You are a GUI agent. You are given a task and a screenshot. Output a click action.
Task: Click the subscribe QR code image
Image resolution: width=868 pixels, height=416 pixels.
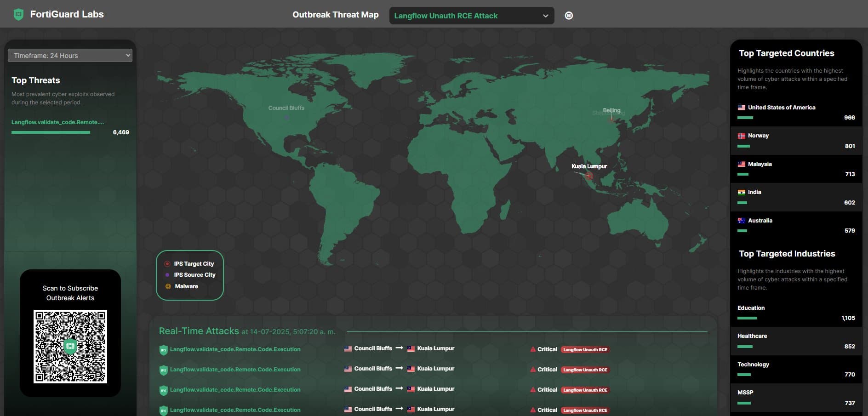coord(70,347)
